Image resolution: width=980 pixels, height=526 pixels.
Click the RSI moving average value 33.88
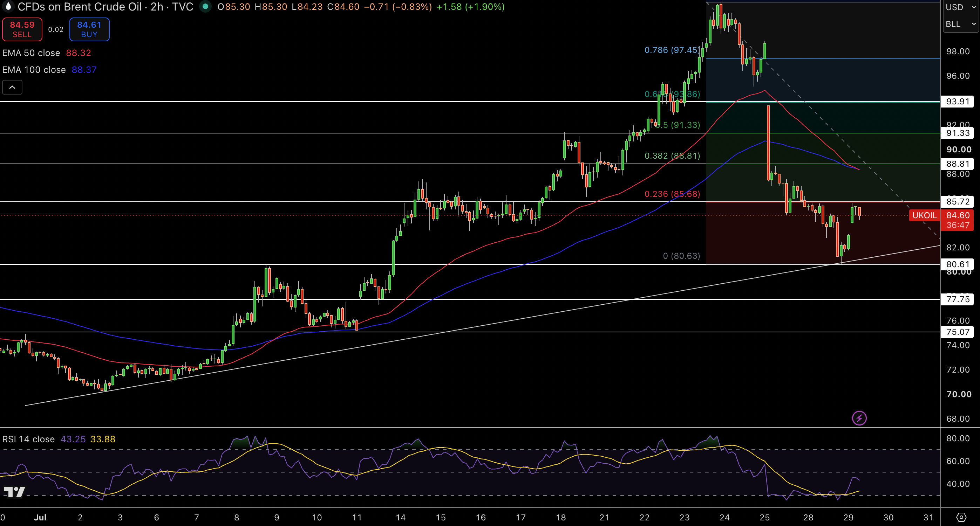pos(103,439)
